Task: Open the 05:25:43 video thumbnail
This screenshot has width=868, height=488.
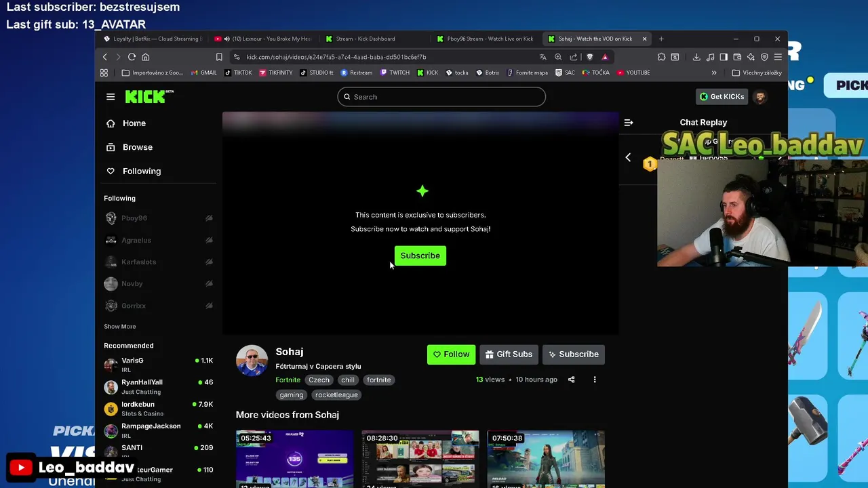Action: 294,459
